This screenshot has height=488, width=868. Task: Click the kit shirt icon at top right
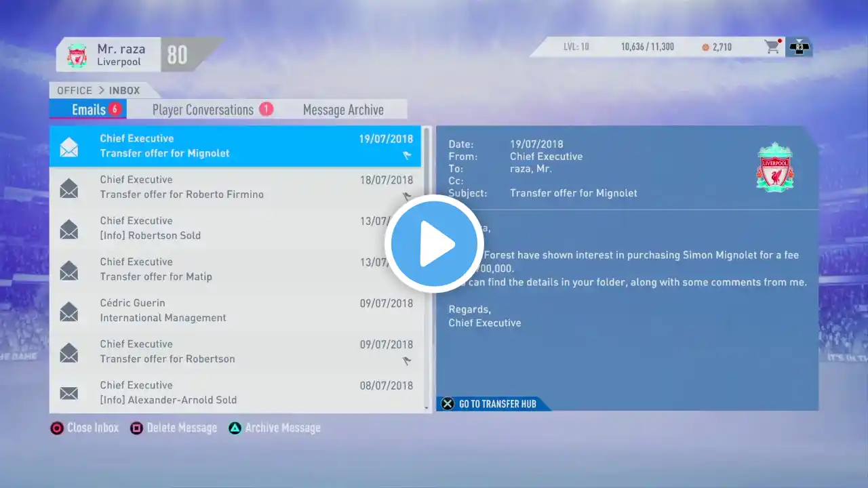point(800,47)
